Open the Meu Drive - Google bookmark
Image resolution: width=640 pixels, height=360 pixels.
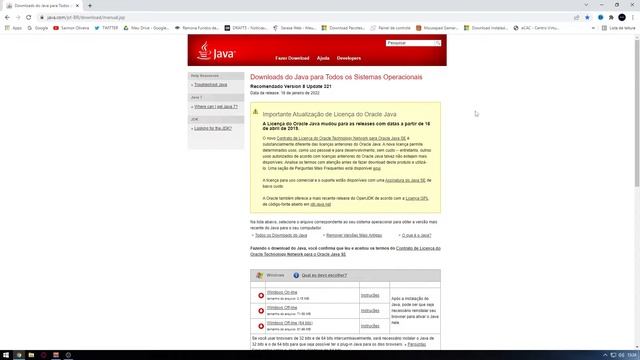pyautogui.click(x=146, y=28)
